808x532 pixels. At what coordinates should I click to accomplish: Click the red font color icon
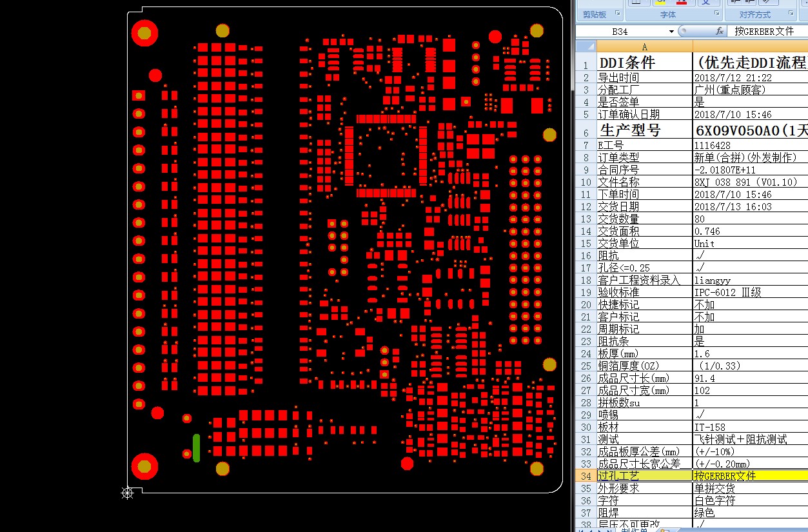pyautogui.click(x=681, y=2)
